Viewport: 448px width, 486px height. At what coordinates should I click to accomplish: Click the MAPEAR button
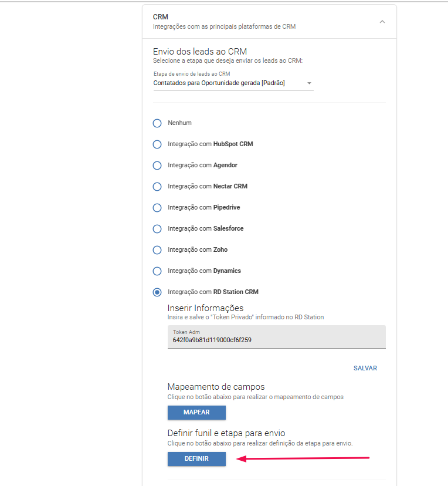click(196, 413)
